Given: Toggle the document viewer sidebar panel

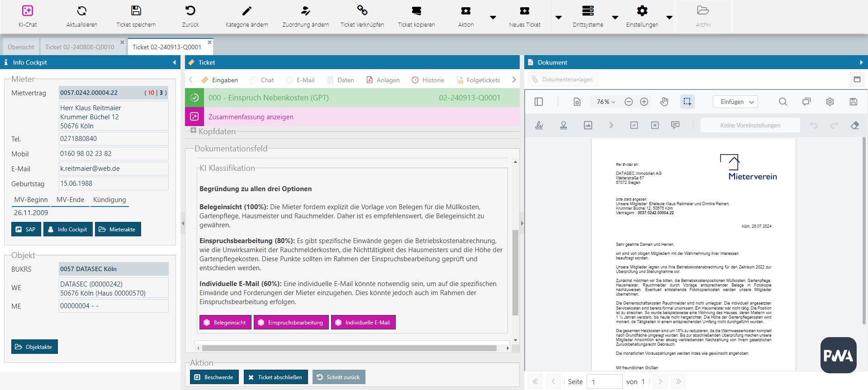Looking at the screenshot, I should pyautogui.click(x=538, y=102).
